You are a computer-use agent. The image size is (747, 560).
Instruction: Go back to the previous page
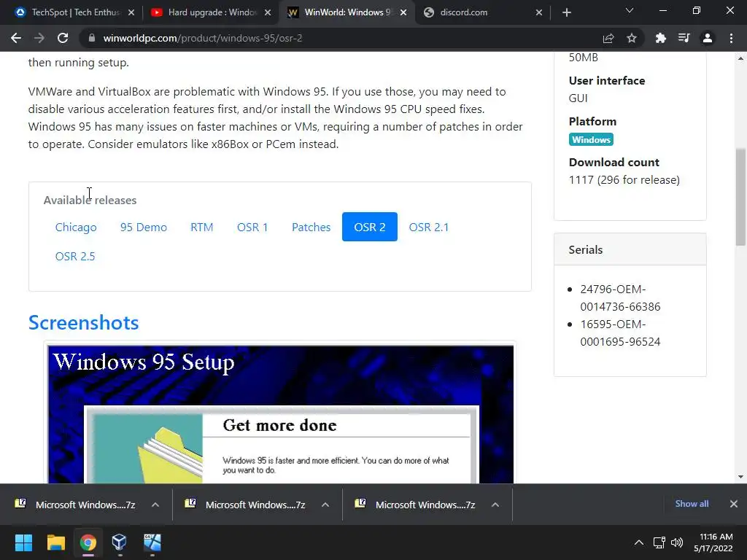pos(16,38)
